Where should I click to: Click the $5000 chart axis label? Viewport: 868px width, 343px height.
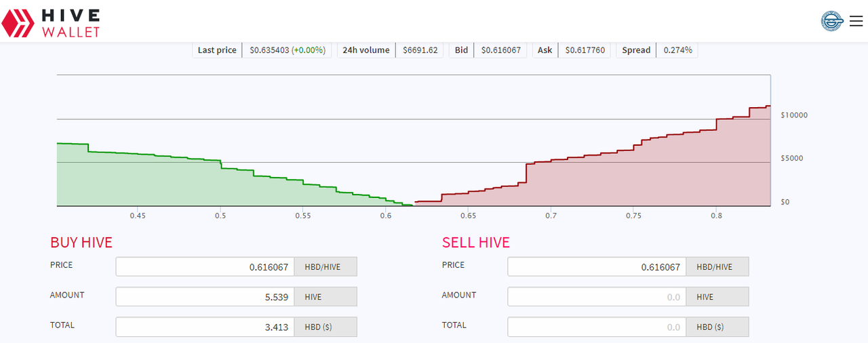click(792, 159)
